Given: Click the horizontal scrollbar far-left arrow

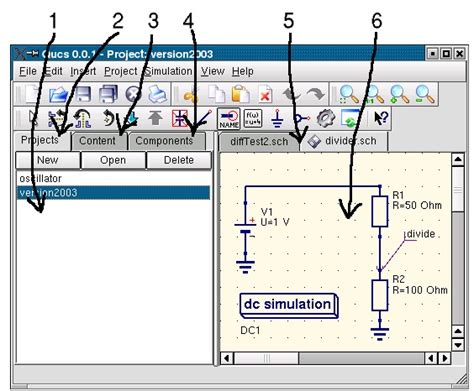Looking at the screenshot, I should (227, 359).
